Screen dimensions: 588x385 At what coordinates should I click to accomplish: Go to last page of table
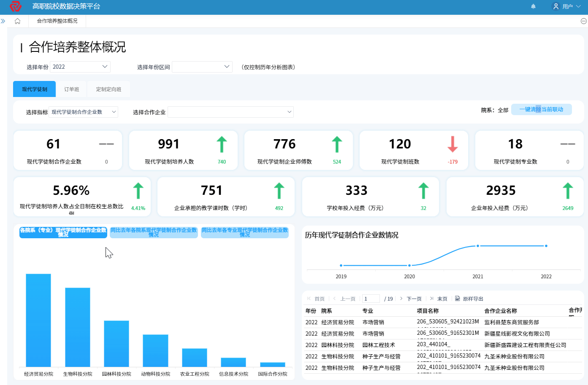coord(439,299)
